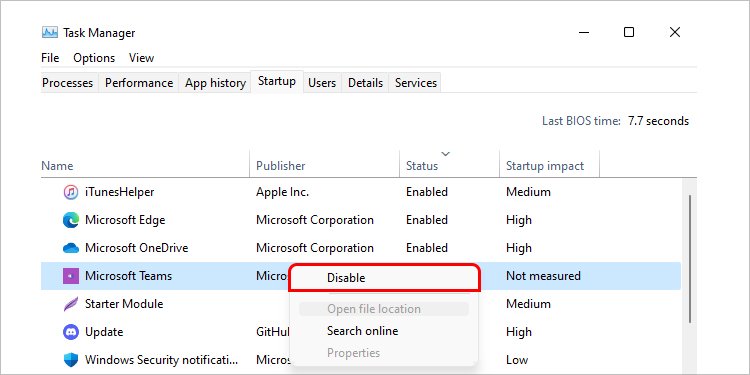
Task: Open the Options menu
Action: click(94, 58)
